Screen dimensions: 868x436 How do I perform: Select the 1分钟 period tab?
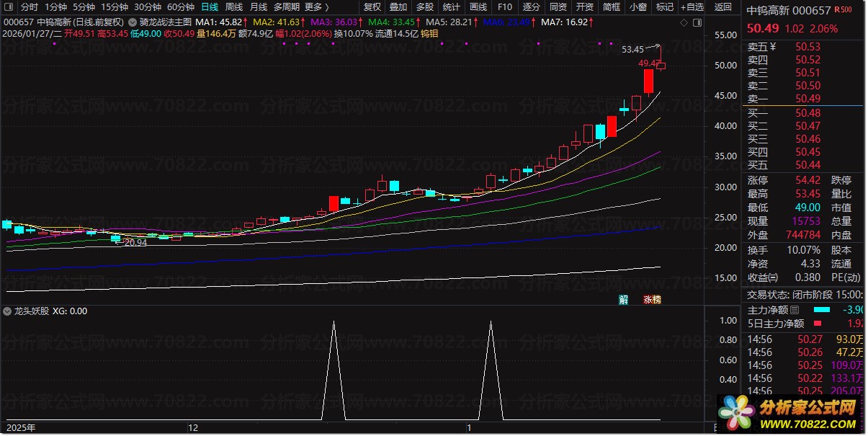pos(55,6)
